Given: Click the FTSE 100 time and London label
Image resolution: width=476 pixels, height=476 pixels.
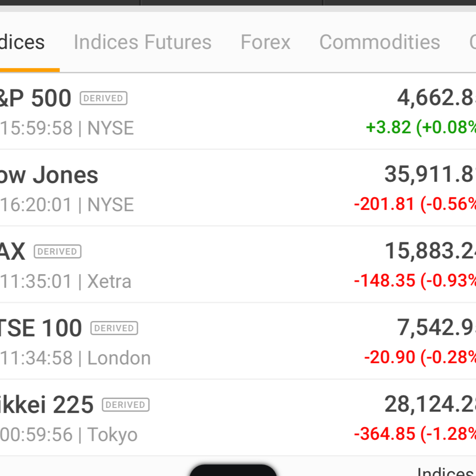Looking at the screenshot, I should tap(75, 358).
